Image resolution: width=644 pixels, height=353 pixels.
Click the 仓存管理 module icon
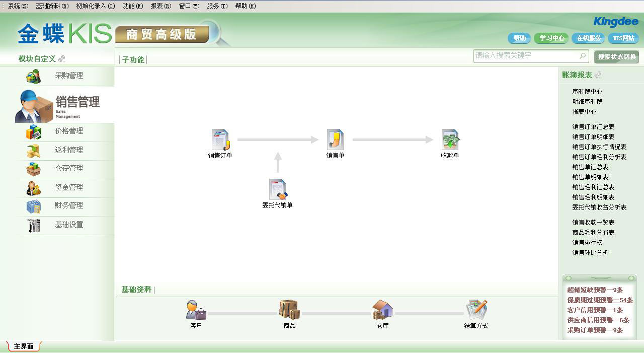(34, 169)
